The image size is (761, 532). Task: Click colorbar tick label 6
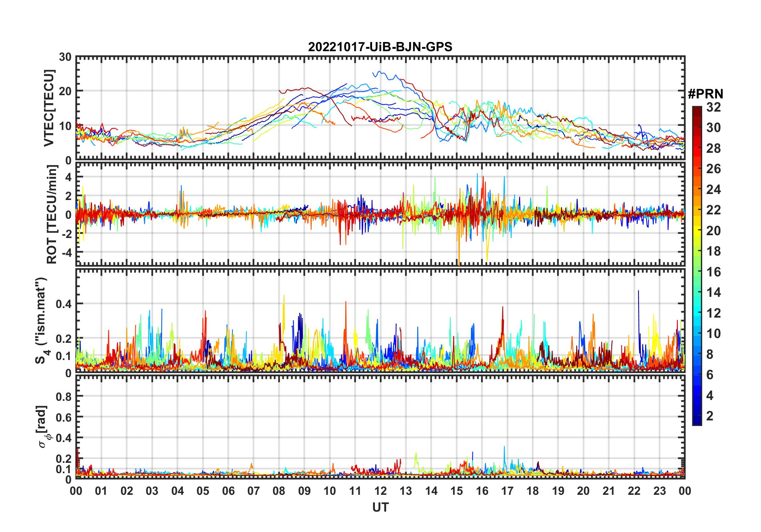coord(710,375)
